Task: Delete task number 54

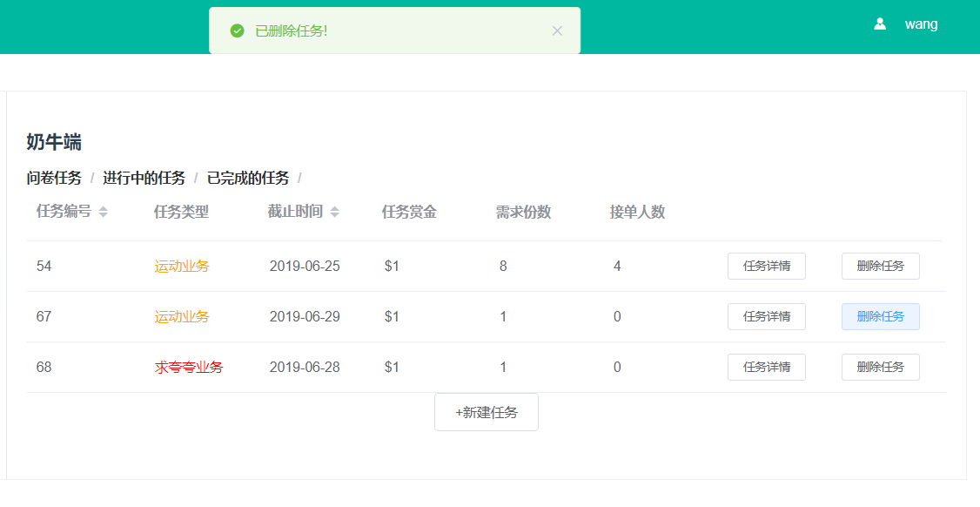Action: click(880, 266)
